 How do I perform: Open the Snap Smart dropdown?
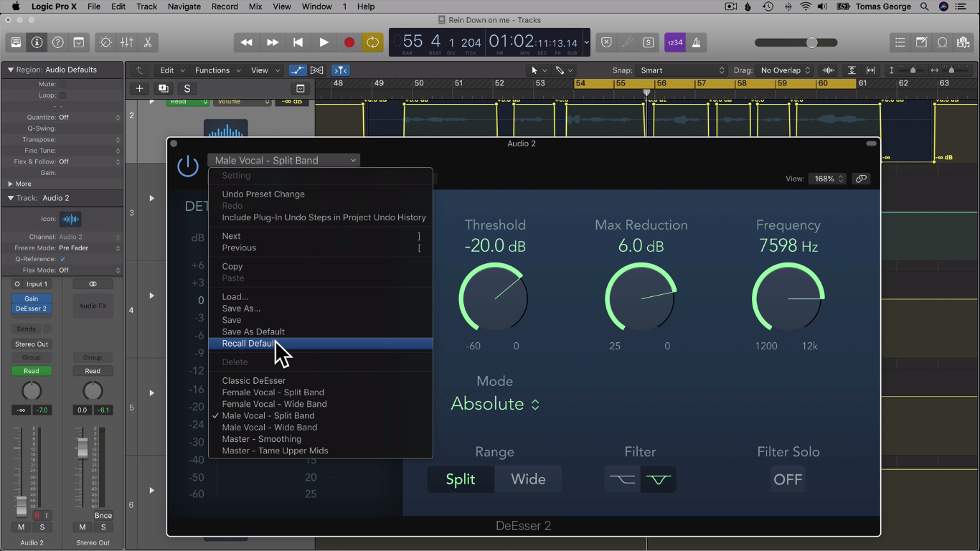click(x=682, y=70)
